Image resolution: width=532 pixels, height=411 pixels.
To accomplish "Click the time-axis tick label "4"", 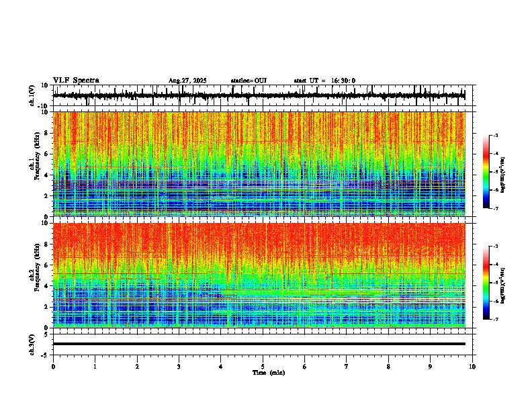I will tap(221, 367).
